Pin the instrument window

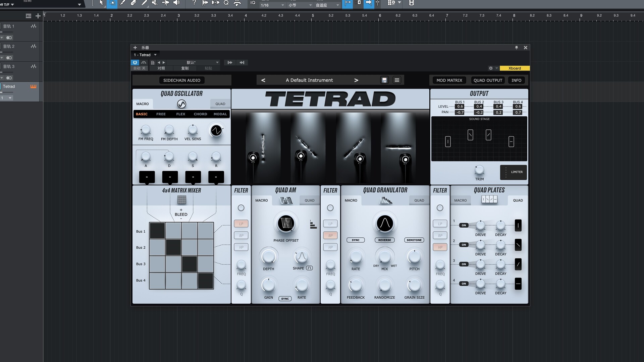(x=517, y=48)
